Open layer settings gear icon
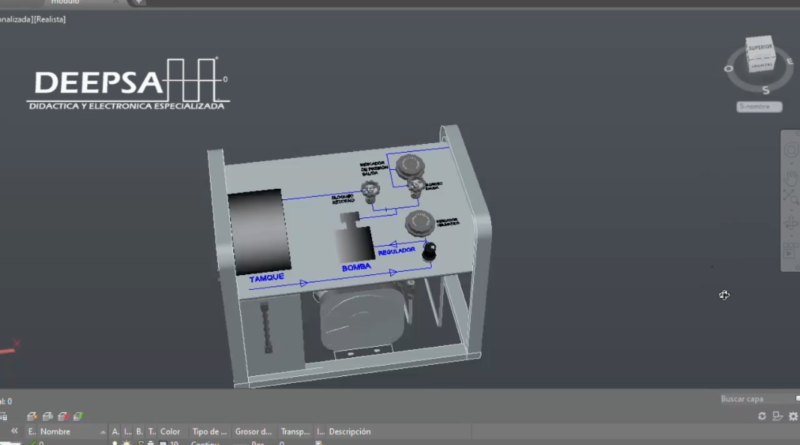 [x=791, y=415]
